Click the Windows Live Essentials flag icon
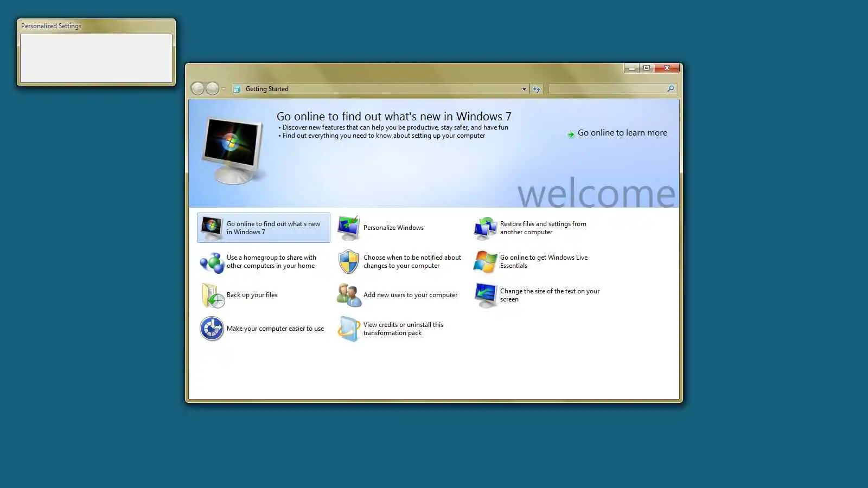Viewport: 868px width, 488px height. tap(485, 262)
